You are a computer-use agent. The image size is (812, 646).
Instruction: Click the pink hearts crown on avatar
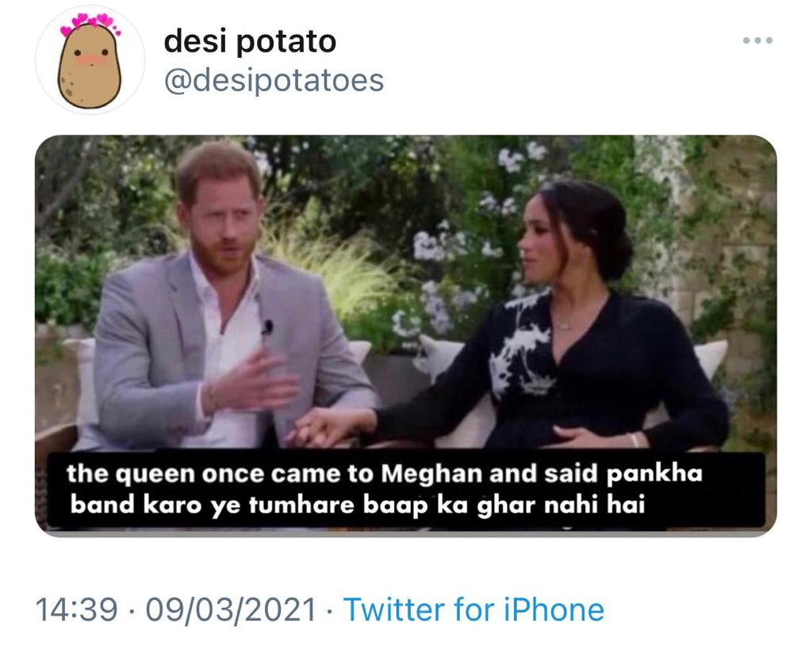tap(90, 23)
